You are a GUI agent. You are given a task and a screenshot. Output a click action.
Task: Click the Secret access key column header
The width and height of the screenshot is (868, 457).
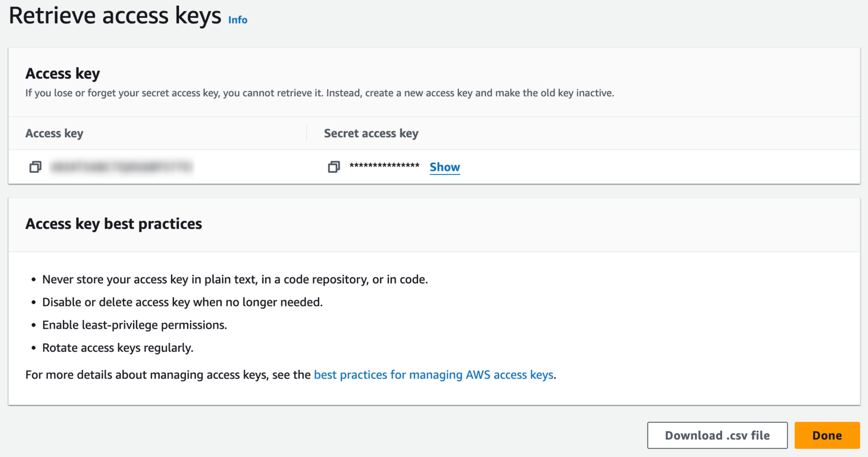click(371, 133)
